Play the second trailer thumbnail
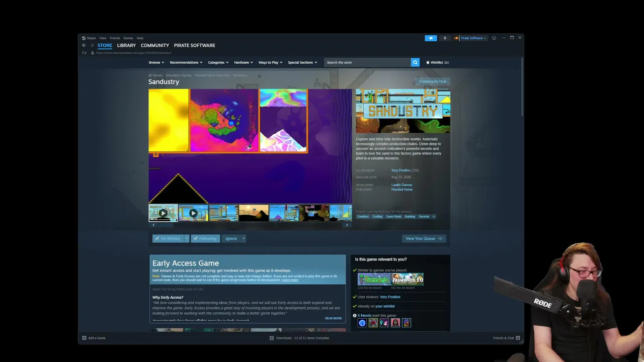Image resolution: width=644 pixels, height=362 pixels. (x=193, y=213)
